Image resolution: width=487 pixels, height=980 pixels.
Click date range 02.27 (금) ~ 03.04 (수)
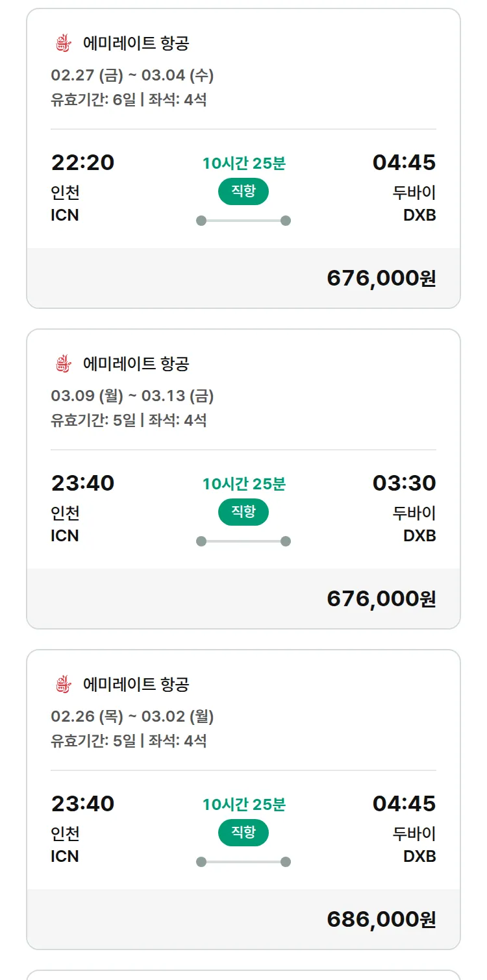tap(132, 75)
